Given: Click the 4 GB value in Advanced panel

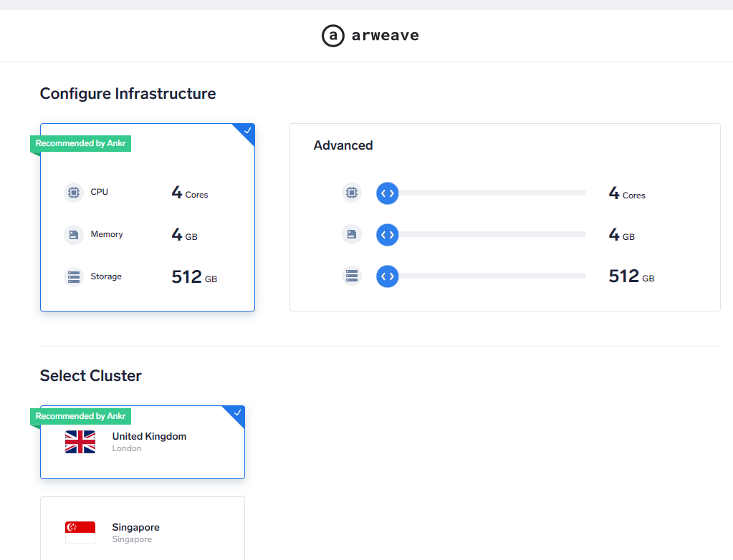Looking at the screenshot, I should pos(622,234).
